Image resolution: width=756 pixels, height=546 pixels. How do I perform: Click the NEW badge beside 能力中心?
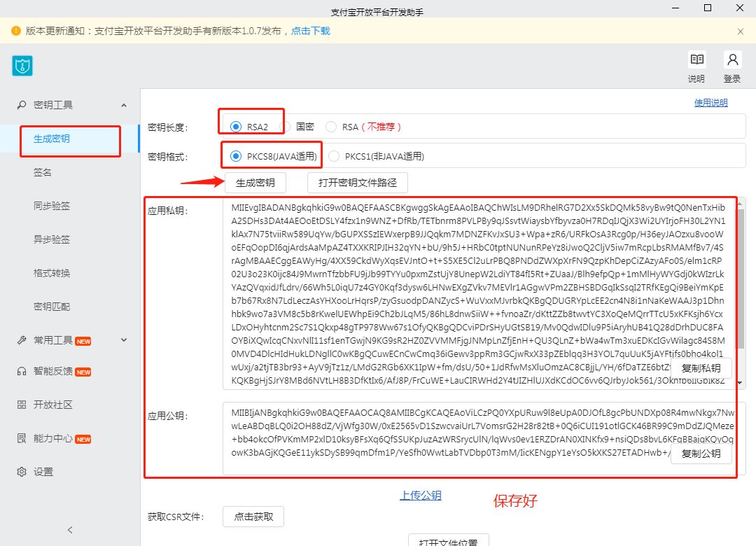click(83, 440)
